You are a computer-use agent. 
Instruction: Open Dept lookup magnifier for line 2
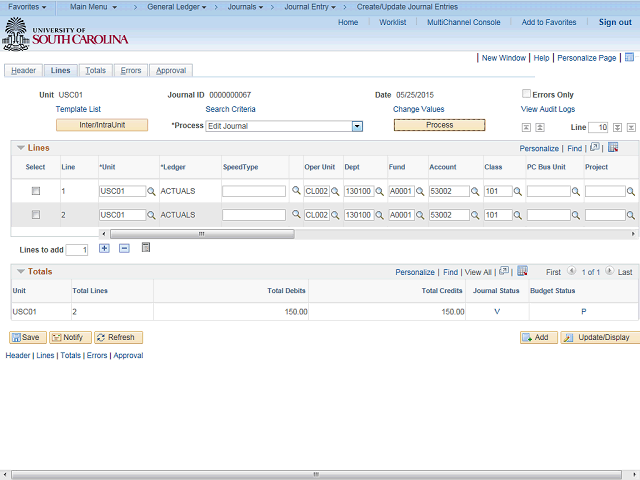point(379,215)
